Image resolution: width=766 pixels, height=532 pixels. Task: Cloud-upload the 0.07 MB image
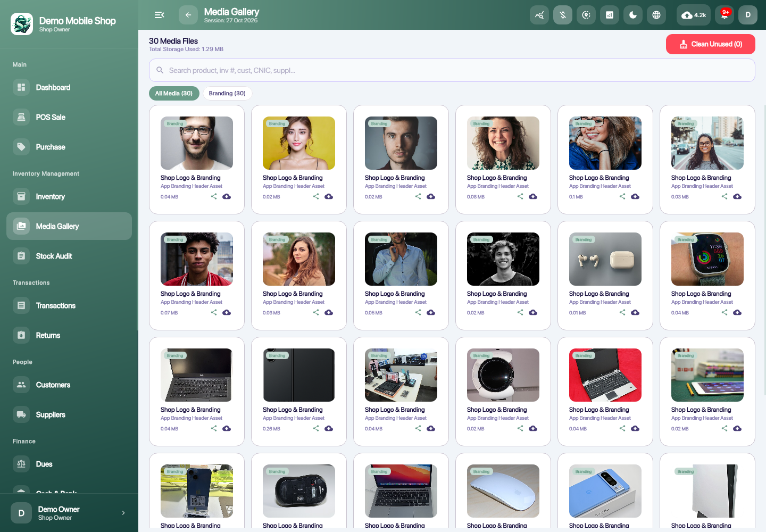pos(227,312)
